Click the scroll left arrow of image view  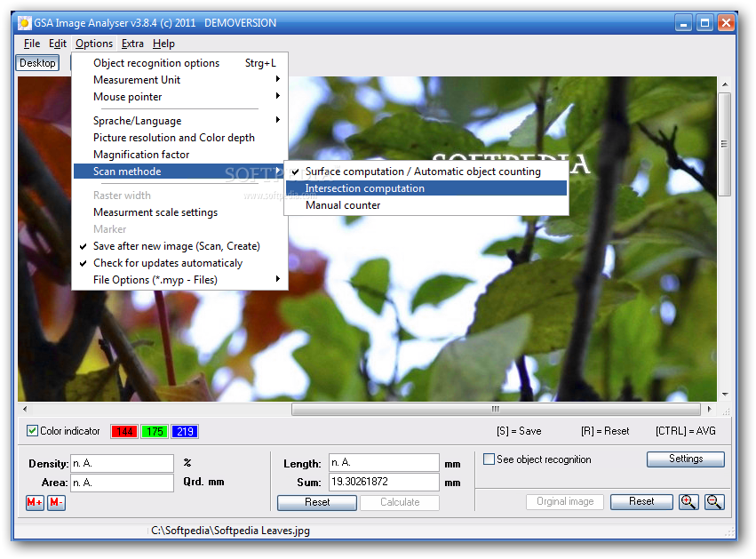[x=25, y=409]
